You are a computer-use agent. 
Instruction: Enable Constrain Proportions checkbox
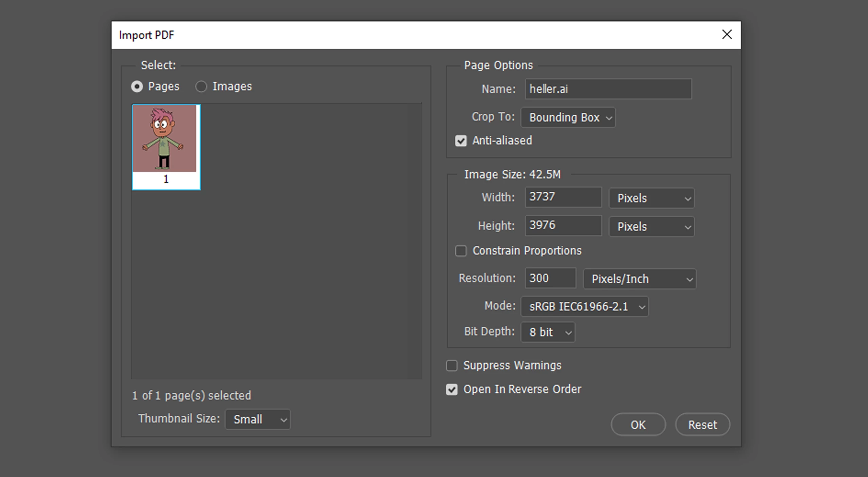coord(461,251)
